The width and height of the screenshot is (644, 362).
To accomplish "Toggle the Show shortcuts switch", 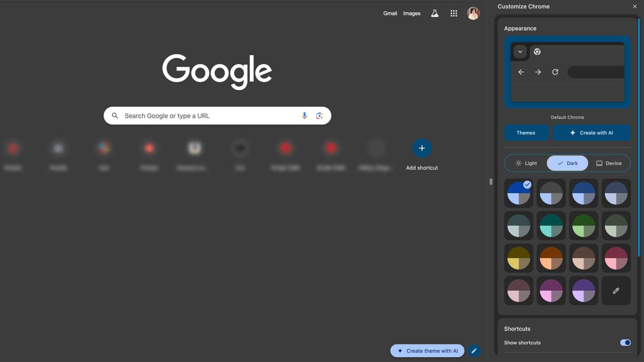I will pos(625,343).
